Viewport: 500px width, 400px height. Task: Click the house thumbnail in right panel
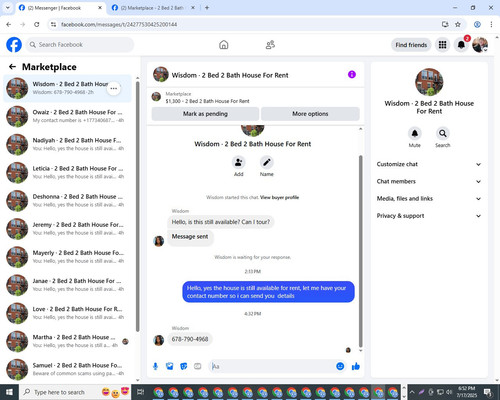[429, 82]
